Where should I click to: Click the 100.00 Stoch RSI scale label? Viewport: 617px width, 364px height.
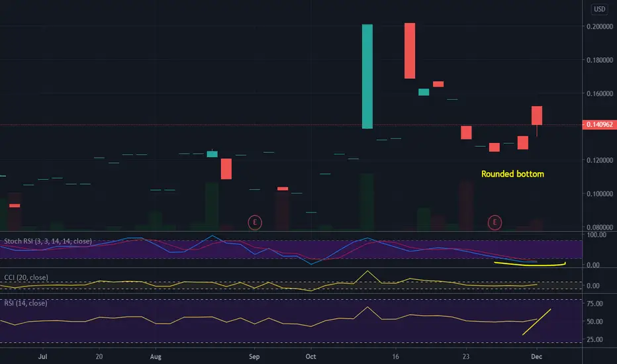596,235
